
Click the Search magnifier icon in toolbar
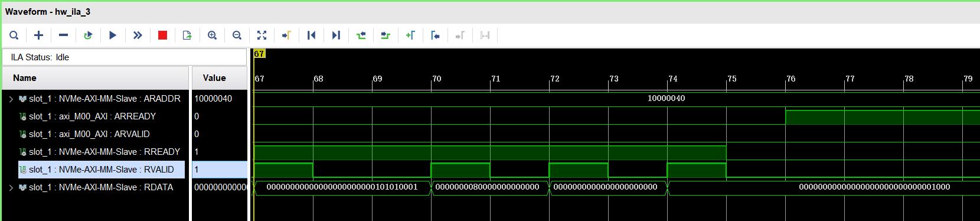click(x=14, y=35)
